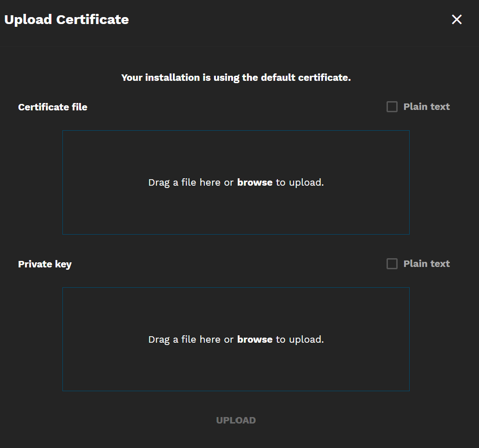Click the default certificate notice text
Image resolution: width=479 pixels, height=448 pixels.
coord(236,77)
